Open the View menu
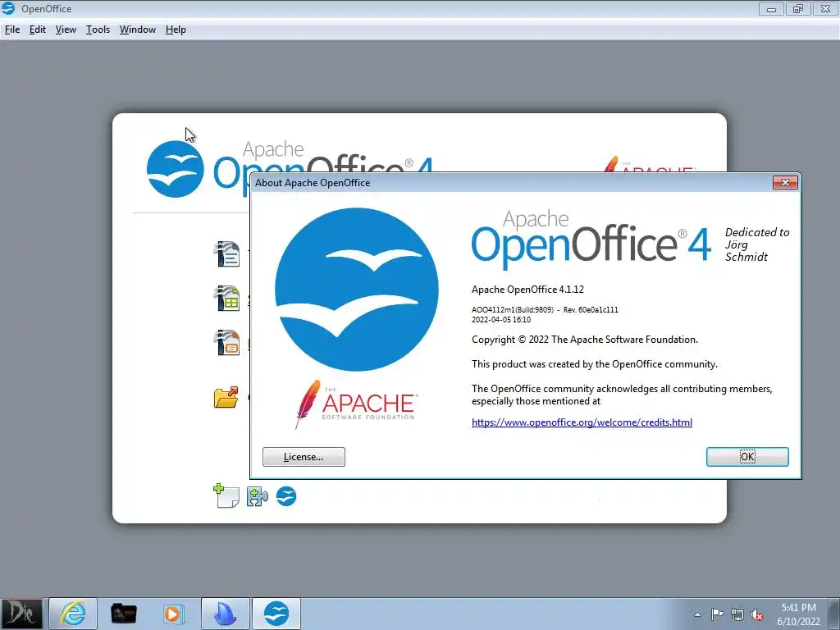 [x=66, y=30]
